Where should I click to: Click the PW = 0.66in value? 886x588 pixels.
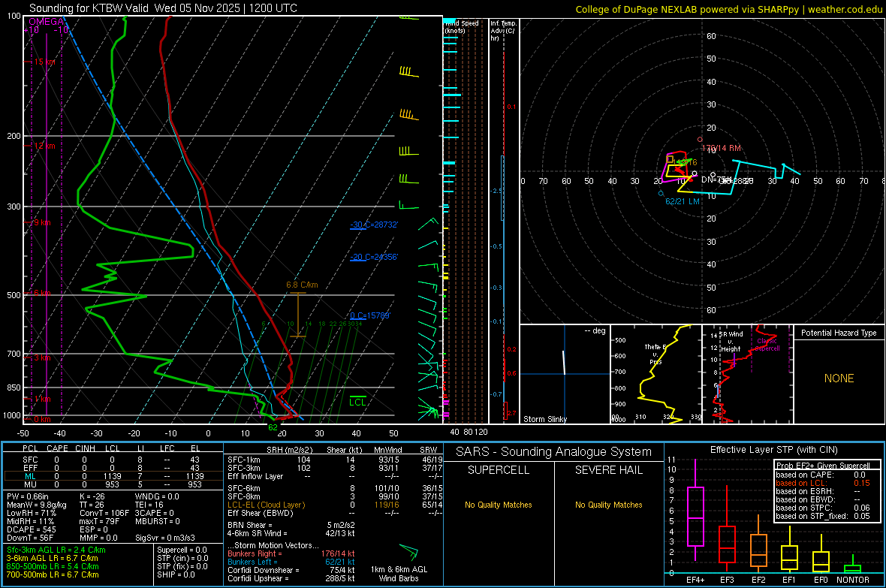pyautogui.click(x=28, y=496)
